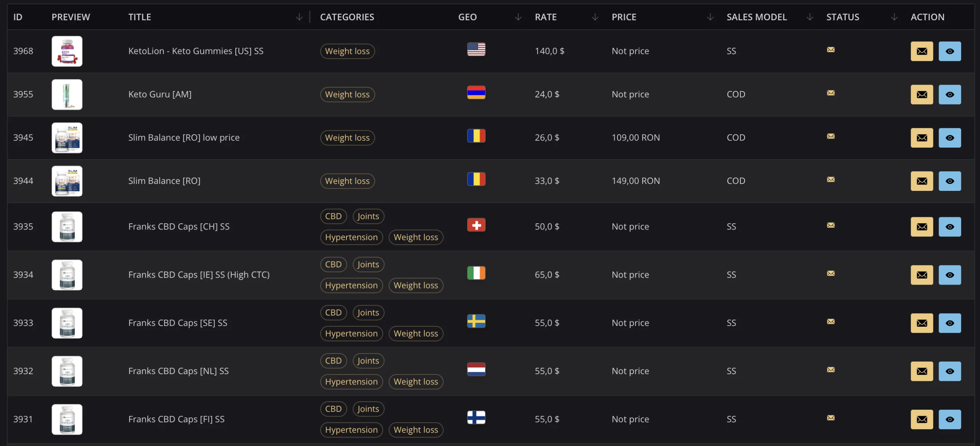
Task: Sort by SALES MODEL column arrow
Action: tap(809, 17)
